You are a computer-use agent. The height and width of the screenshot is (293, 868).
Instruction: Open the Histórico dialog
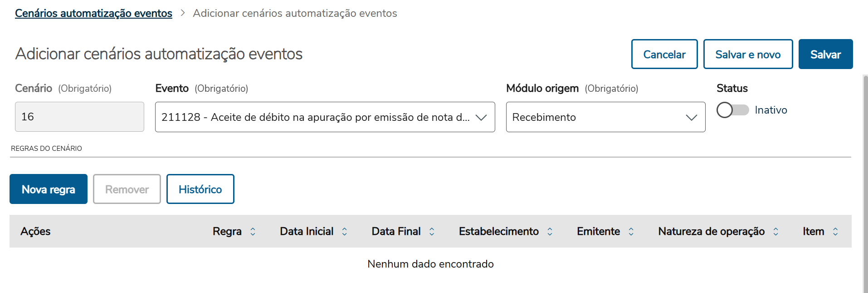[200, 189]
